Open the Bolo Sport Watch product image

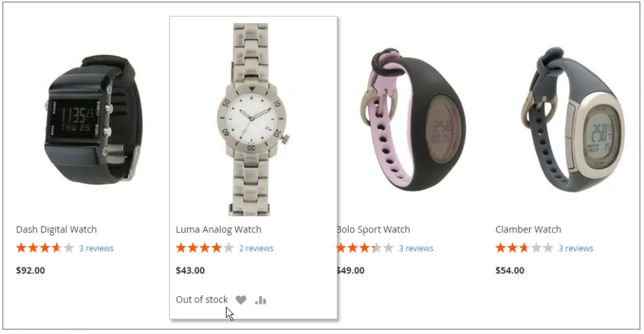tap(412, 119)
